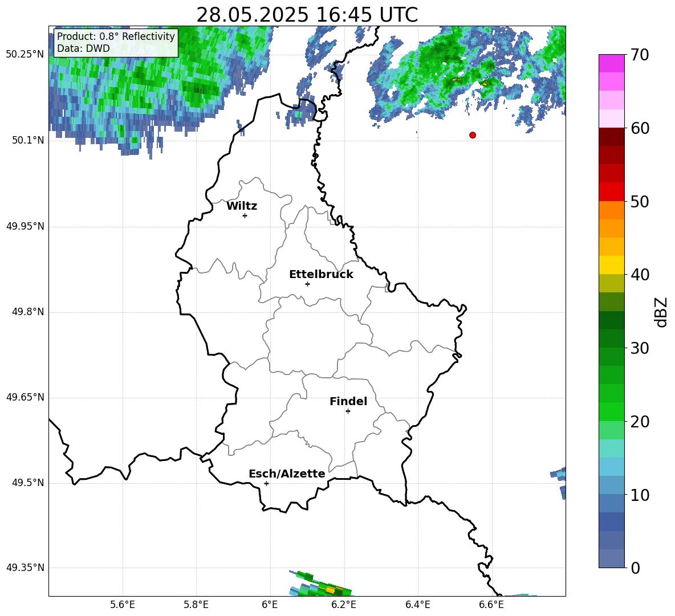
Task: Click the cross marker below Wiltz
Action: point(245,216)
